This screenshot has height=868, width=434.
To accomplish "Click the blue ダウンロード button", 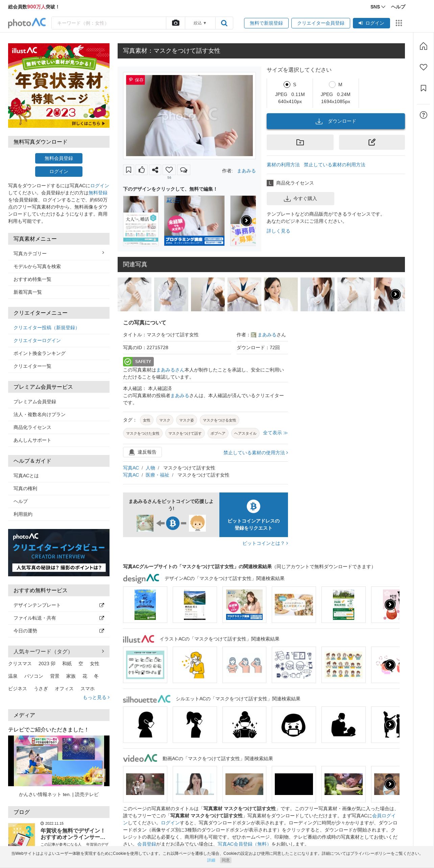I will click(x=336, y=121).
